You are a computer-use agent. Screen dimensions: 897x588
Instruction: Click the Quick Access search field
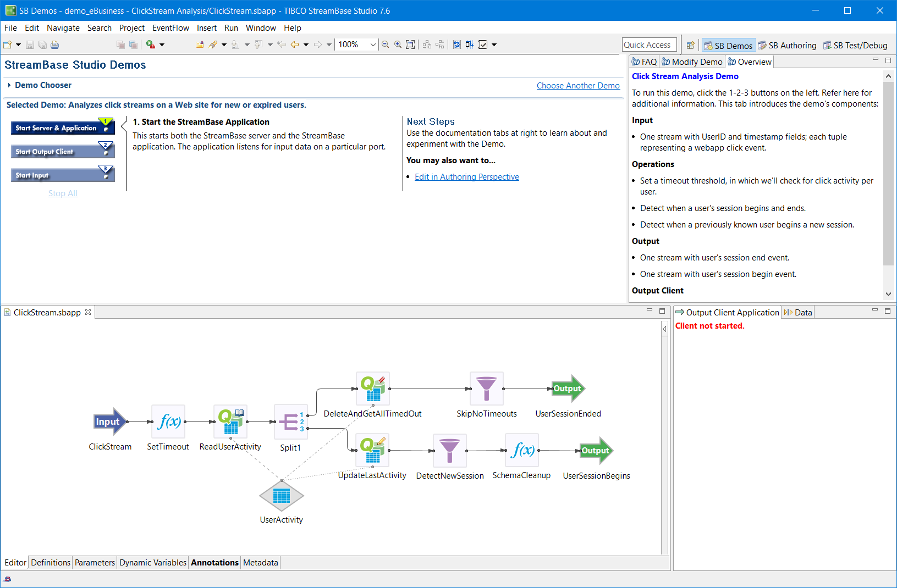[x=649, y=45]
